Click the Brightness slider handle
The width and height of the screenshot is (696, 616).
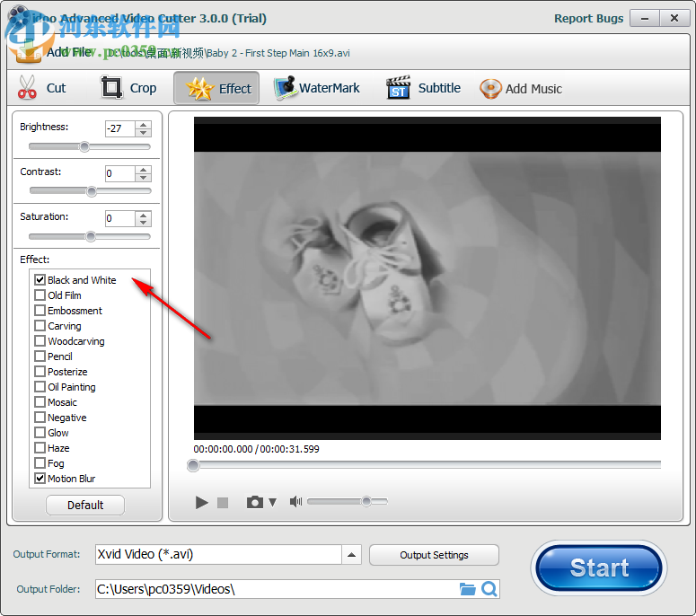pyautogui.click(x=84, y=146)
